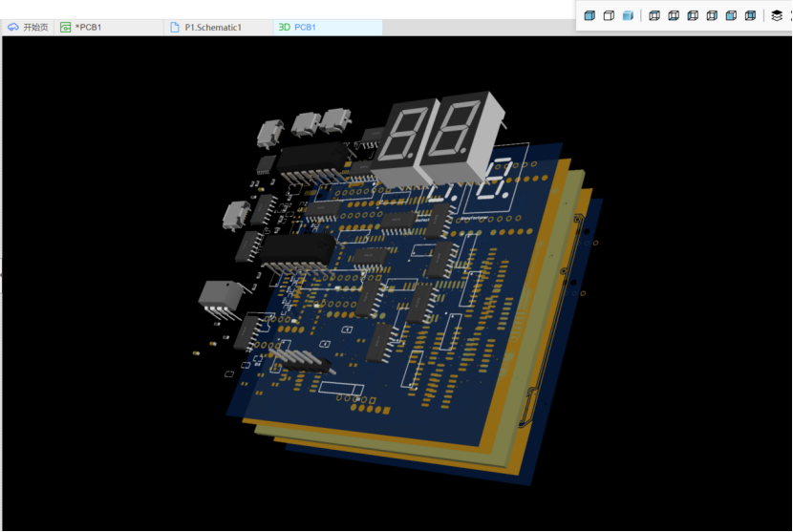Viewport: 793px width, 532px height.
Task: Select the smooth rendered cube display mode
Action: click(x=628, y=15)
